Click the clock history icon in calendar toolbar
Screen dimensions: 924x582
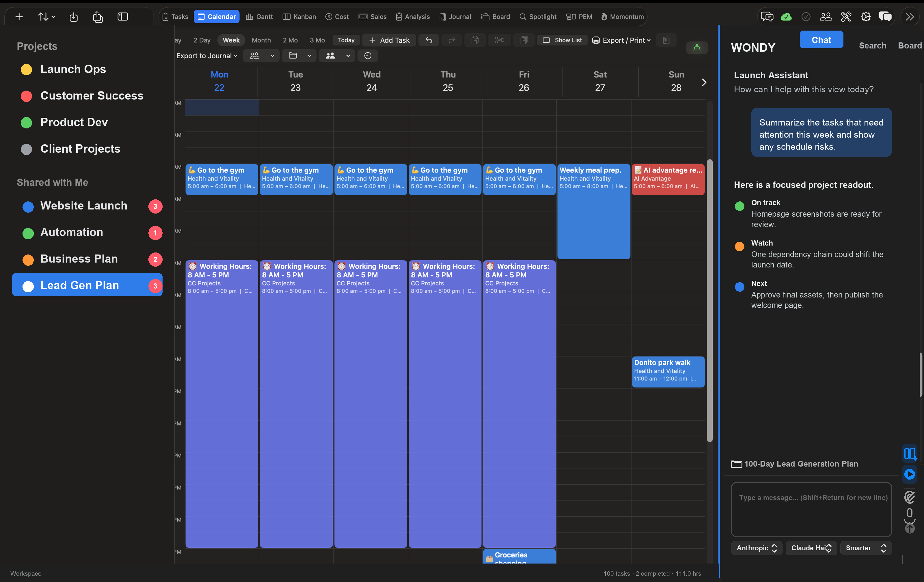(368, 56)
